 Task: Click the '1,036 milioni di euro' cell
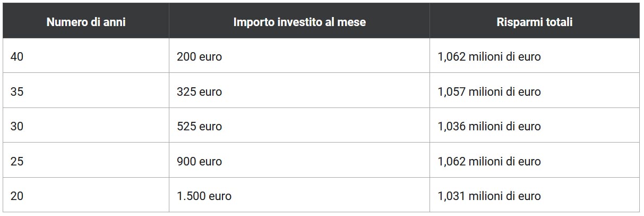(489, 126)
